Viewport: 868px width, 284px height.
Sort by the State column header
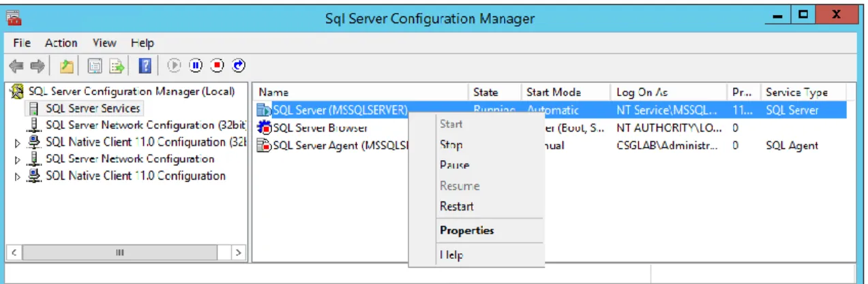(494, 92)
